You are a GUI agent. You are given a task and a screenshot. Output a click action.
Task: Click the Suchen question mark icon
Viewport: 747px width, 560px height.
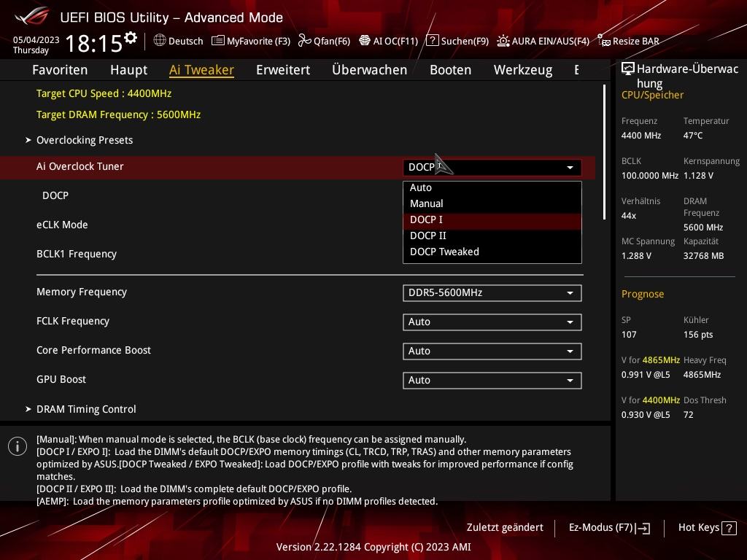point(432,41)
